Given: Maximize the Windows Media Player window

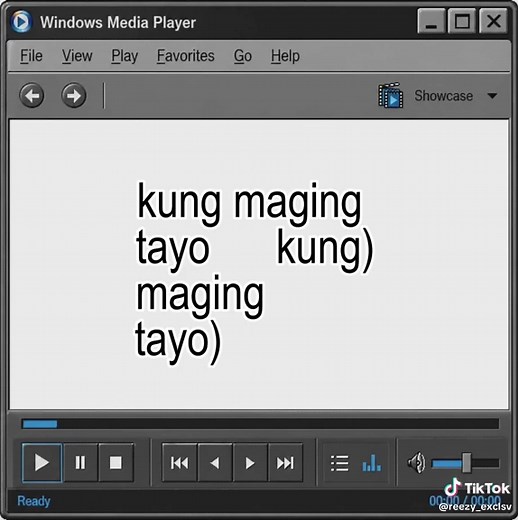Looking at the screenshot, I should point(462,21).
